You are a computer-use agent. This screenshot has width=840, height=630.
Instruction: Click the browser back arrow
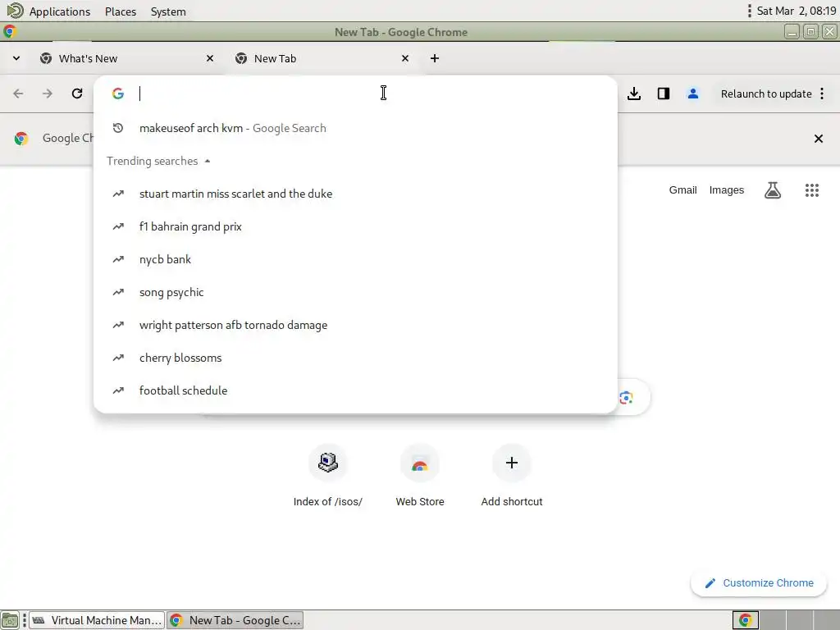[18, 94]
